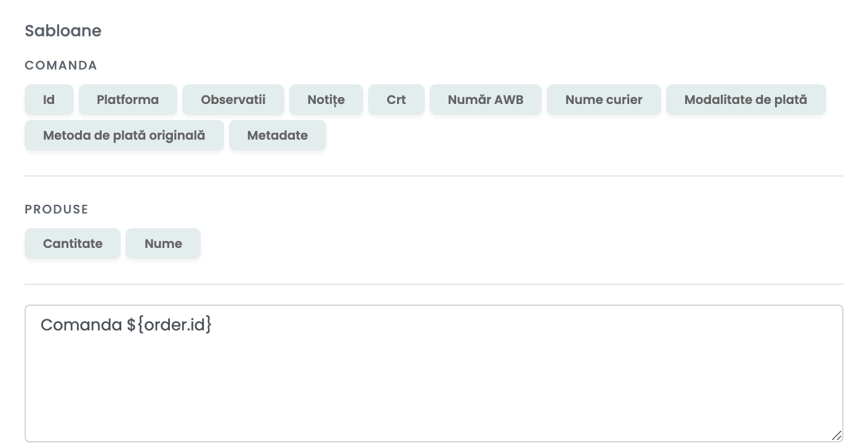Insert the product Nume placeholder

[x=163, y=244]
